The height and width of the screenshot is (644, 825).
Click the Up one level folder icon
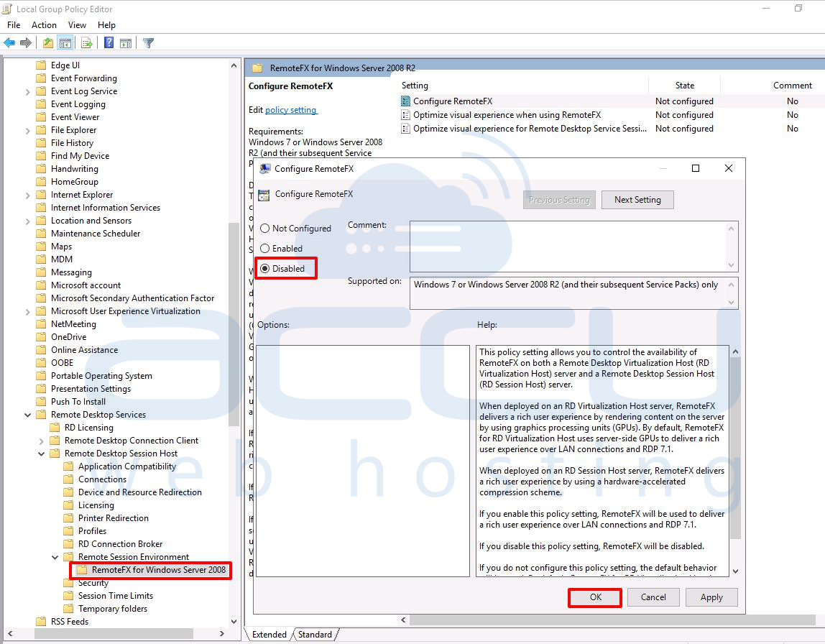tap(48, 43)
